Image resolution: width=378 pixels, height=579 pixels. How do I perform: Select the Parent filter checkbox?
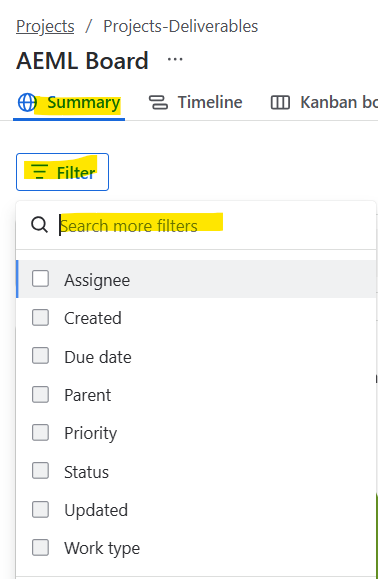click(x=40, y=394)
